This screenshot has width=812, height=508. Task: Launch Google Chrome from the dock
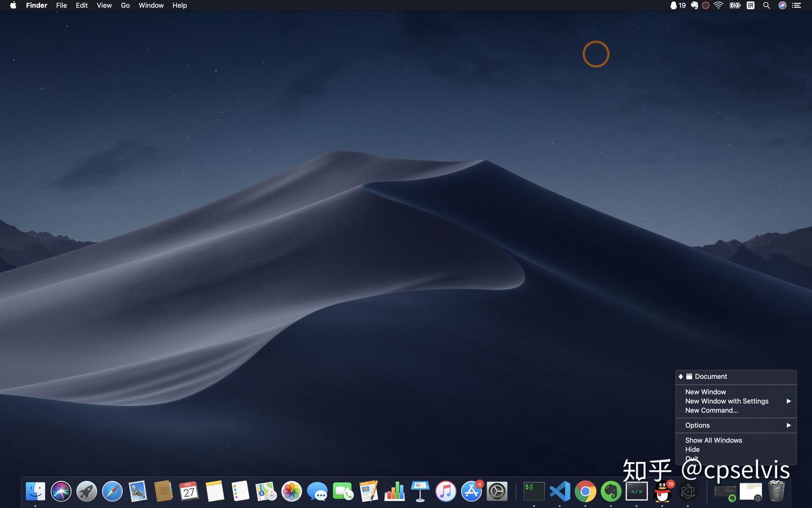click(585, 492)
